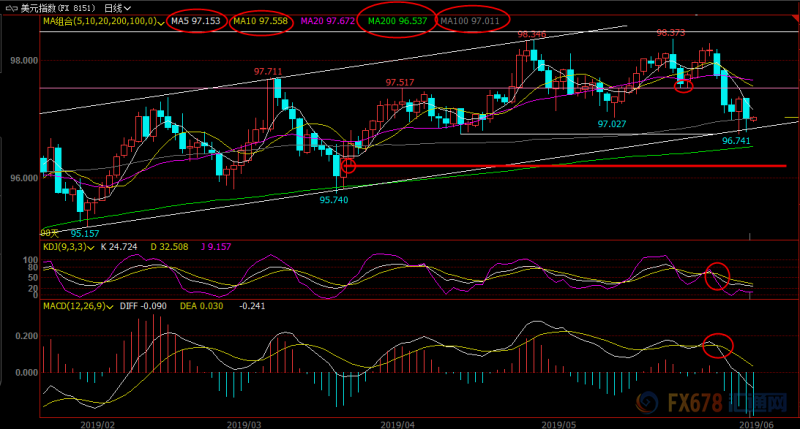This screenshot has width=800, height=429.
Task: Click the 2019/04 date axis label
Action: point(397,424)
